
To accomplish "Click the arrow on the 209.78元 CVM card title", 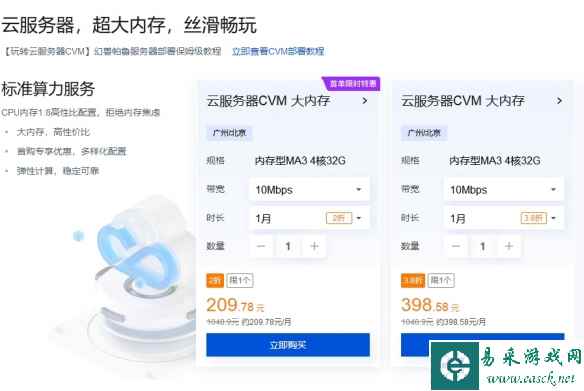I will tap(365, 101).
